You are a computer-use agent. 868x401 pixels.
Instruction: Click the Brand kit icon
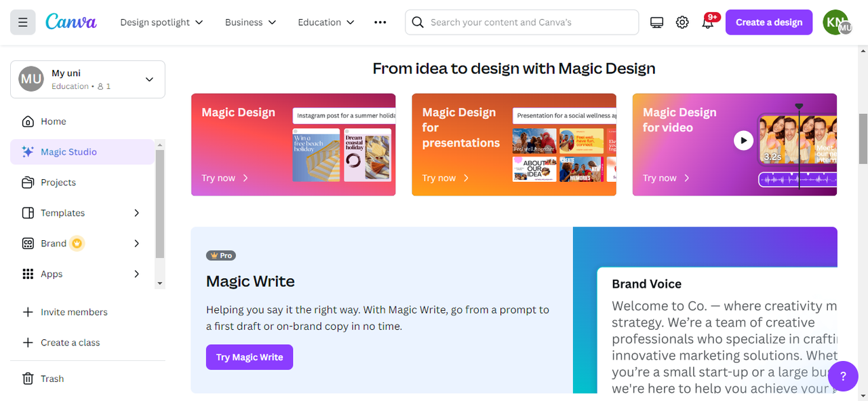[x=28, y=244]
